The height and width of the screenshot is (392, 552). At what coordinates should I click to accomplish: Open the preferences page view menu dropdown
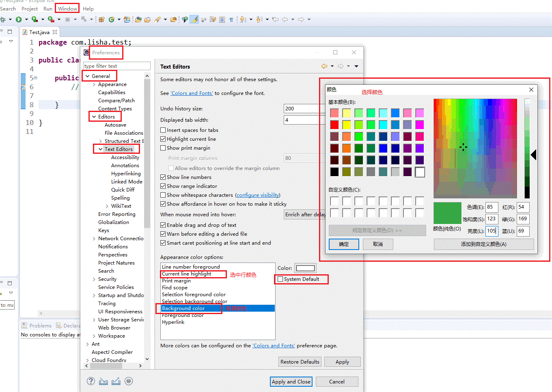coord(356,66)
